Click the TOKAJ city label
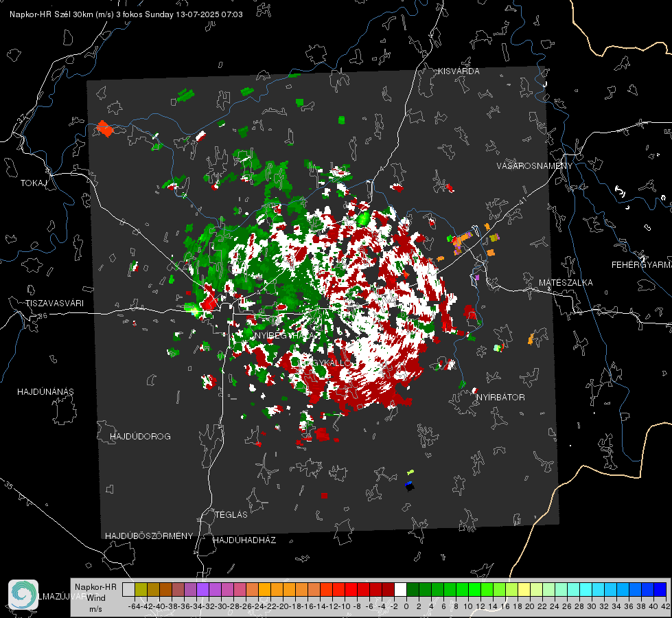The width and height of the screenshot is (672, 618). point(34,183)
